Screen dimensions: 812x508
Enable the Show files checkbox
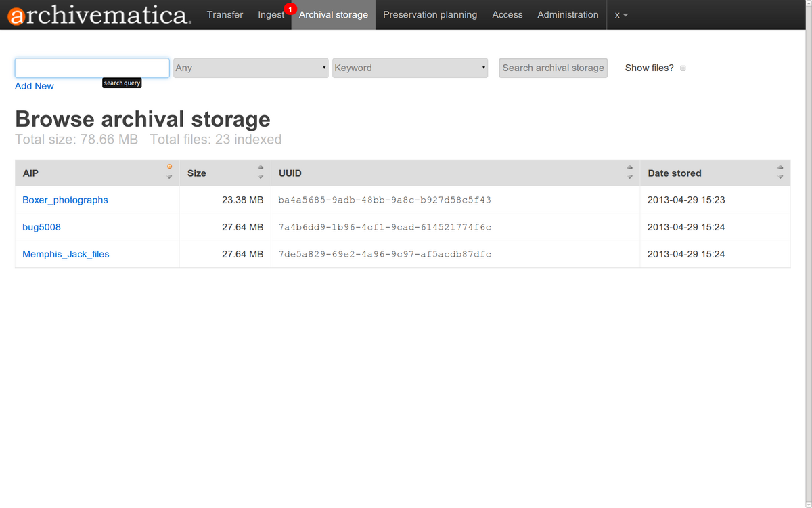683,68
